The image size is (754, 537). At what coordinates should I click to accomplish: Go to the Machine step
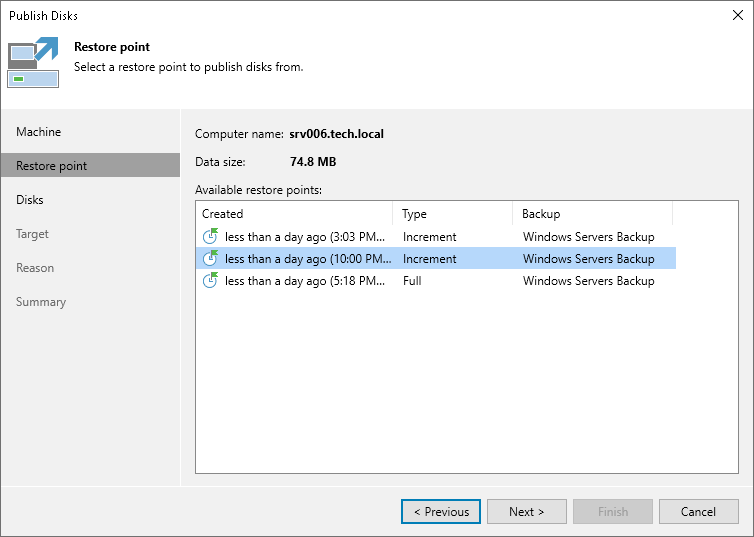pos(38,132)
